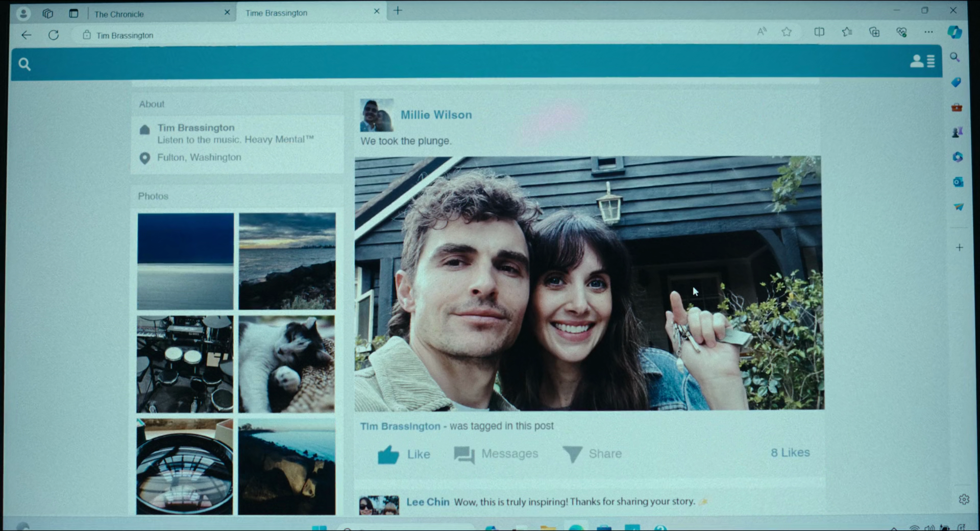Open the browser split screen view

click(819, 32)
